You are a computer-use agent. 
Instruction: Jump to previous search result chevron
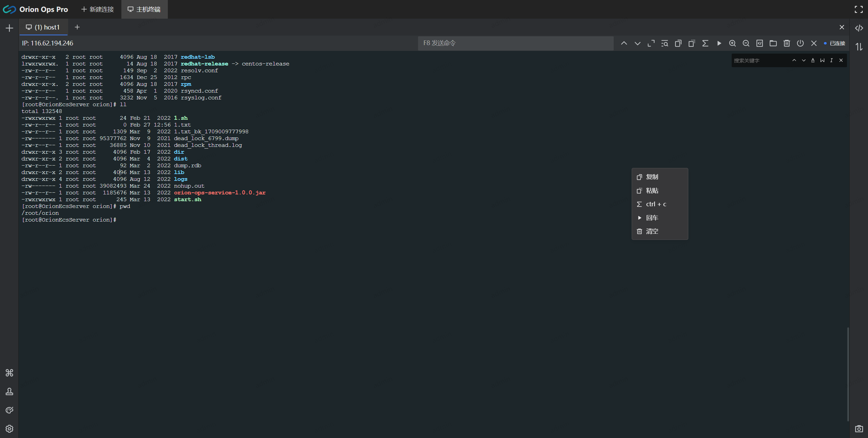pyautogui.click(x=794, y=60)
